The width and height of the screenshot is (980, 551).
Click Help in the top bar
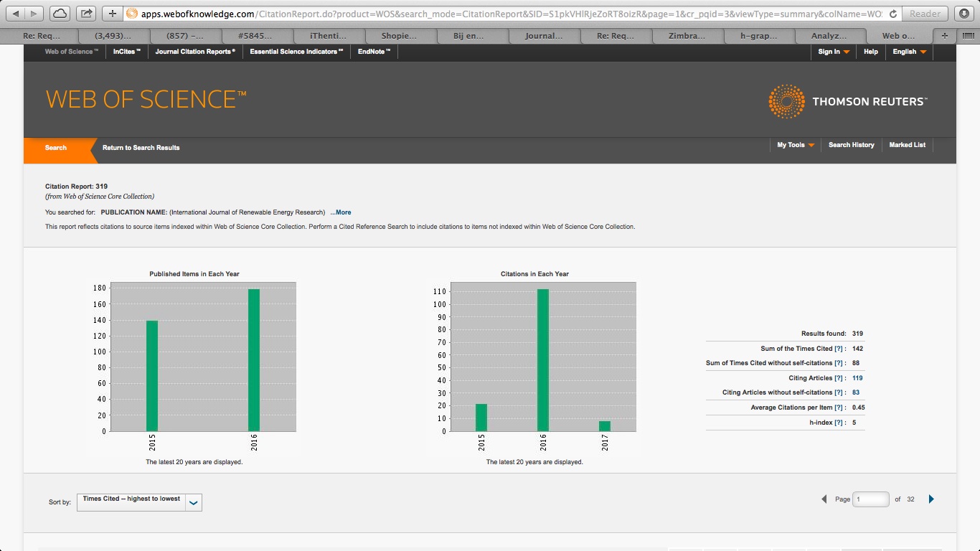click(871, 52)
